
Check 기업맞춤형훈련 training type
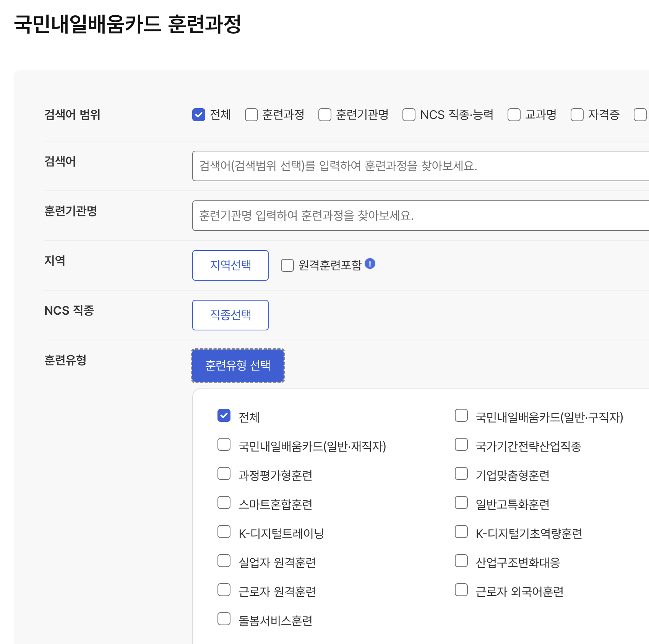click(x=461, y=474)
